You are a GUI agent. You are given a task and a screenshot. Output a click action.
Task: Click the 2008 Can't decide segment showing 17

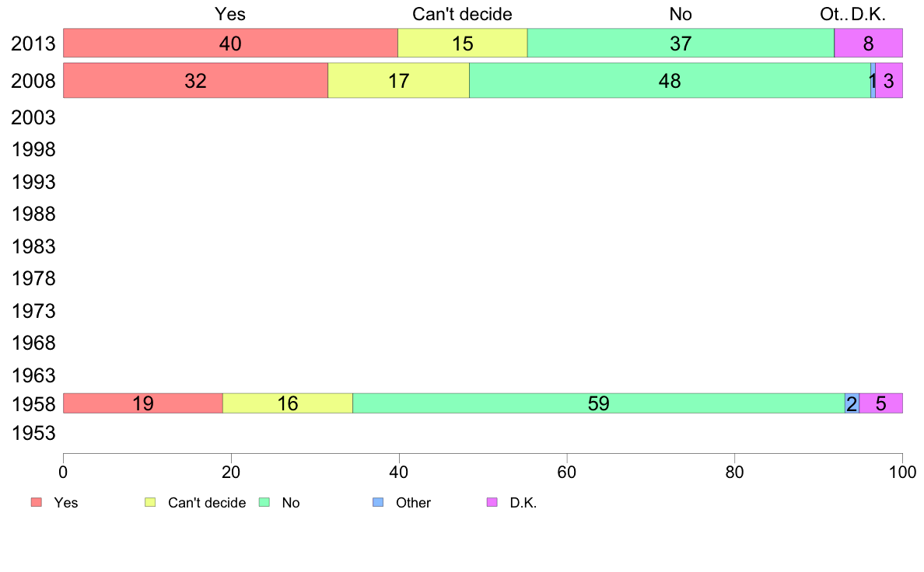[398, 81]
